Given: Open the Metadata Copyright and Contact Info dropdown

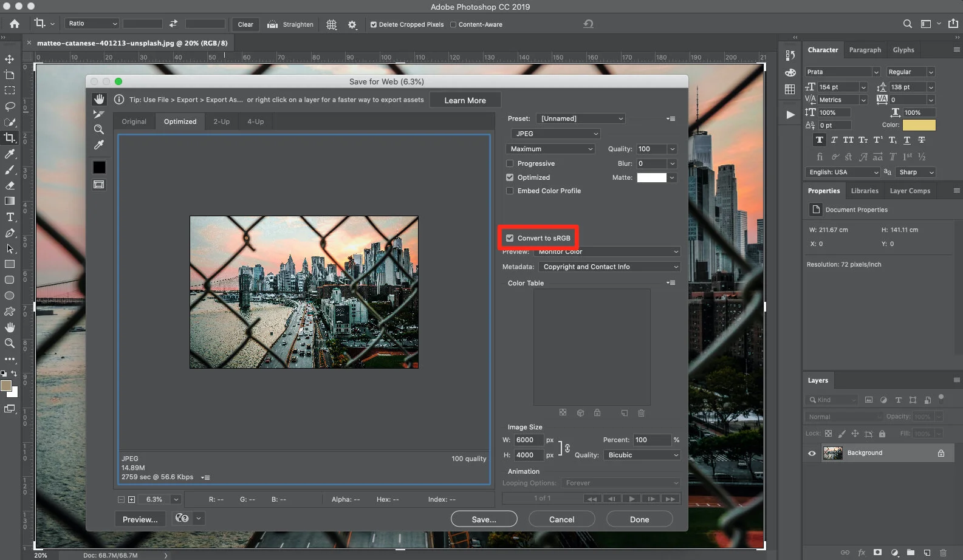Looking at the screenshot, I should pyautogui.click(x=609, y=267).
